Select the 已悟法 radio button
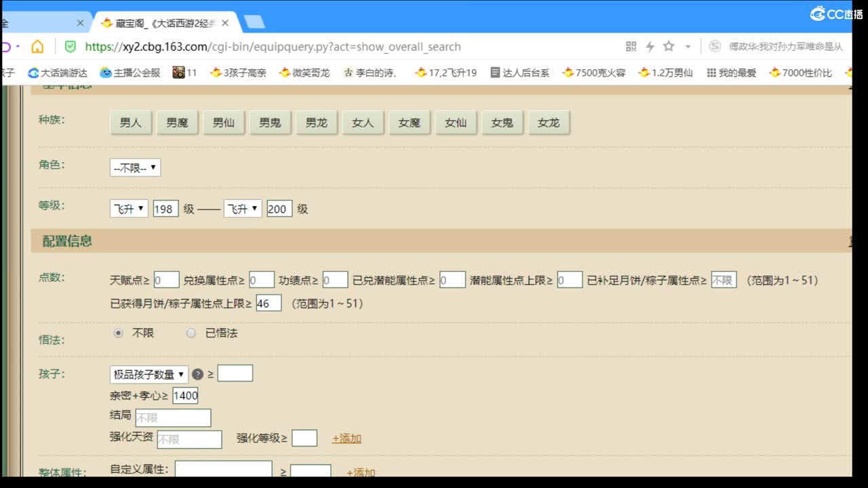Screen dimensions: 868x488 191,333
